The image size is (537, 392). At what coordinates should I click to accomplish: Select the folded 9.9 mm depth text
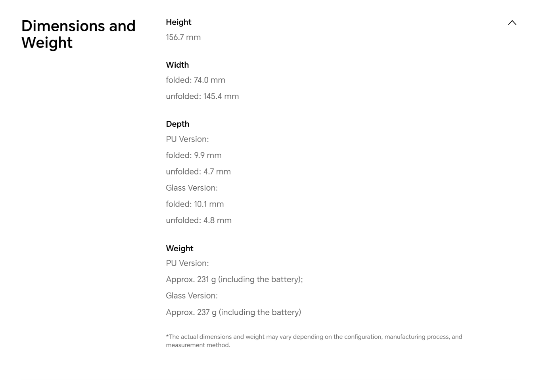[x=194, y=155]
